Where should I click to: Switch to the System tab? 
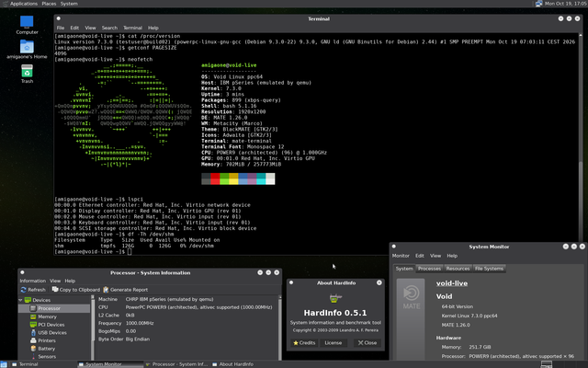click(x=404, y=269)
